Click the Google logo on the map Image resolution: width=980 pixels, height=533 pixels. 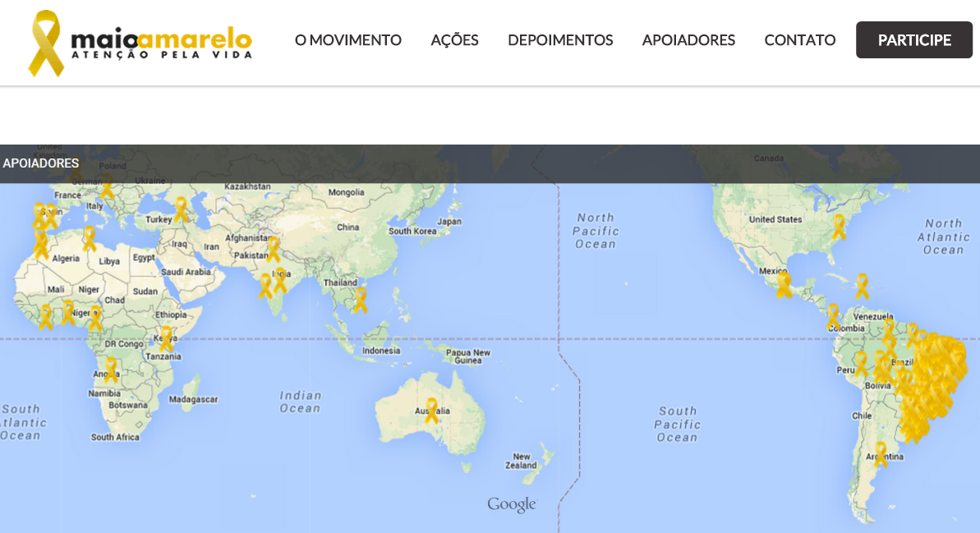(512, 504)
